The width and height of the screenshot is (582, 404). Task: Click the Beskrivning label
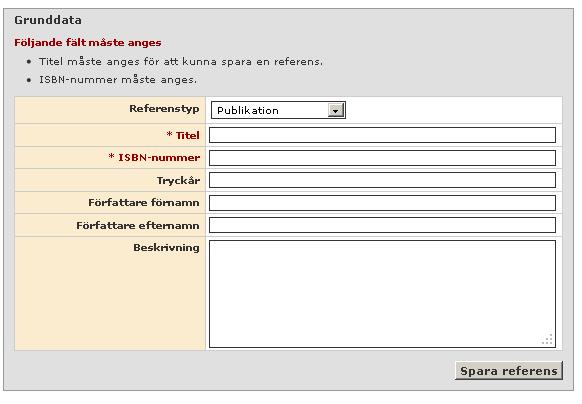click(166, 248)
